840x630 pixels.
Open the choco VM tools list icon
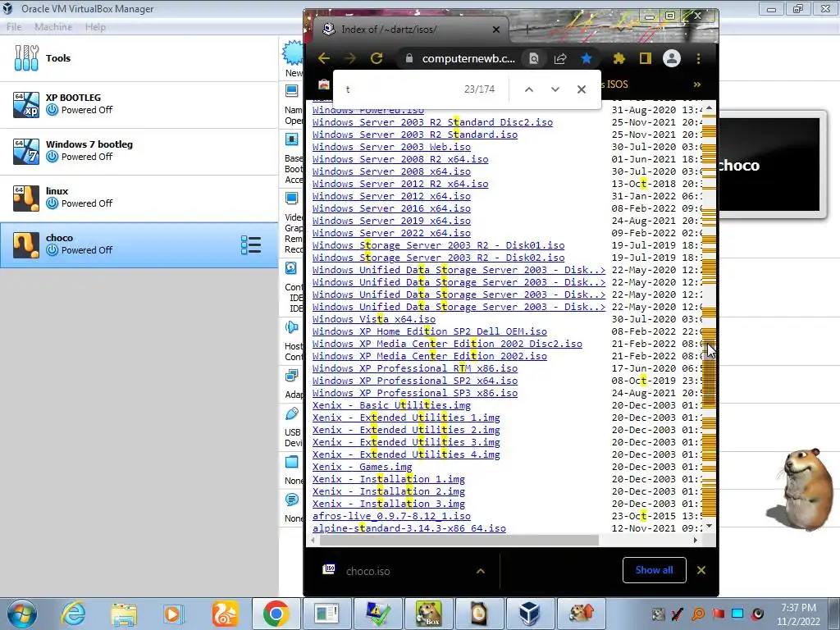251,244
